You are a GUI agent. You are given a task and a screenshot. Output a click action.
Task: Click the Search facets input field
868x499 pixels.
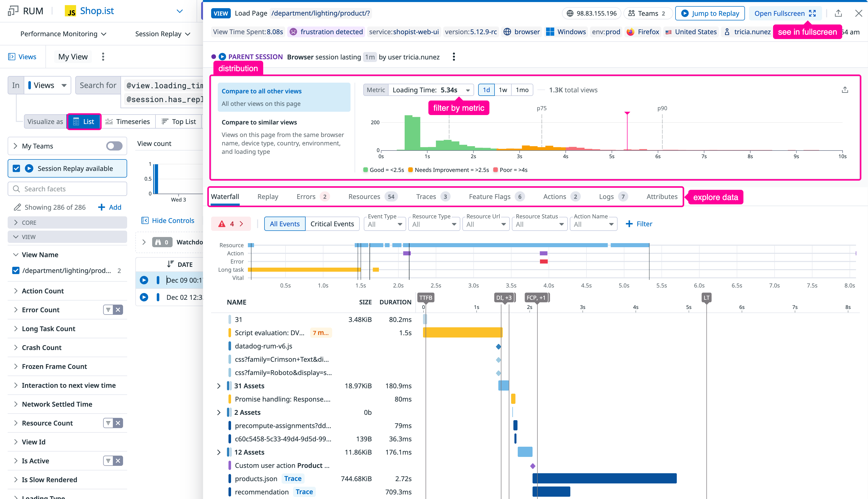(67, 189)
